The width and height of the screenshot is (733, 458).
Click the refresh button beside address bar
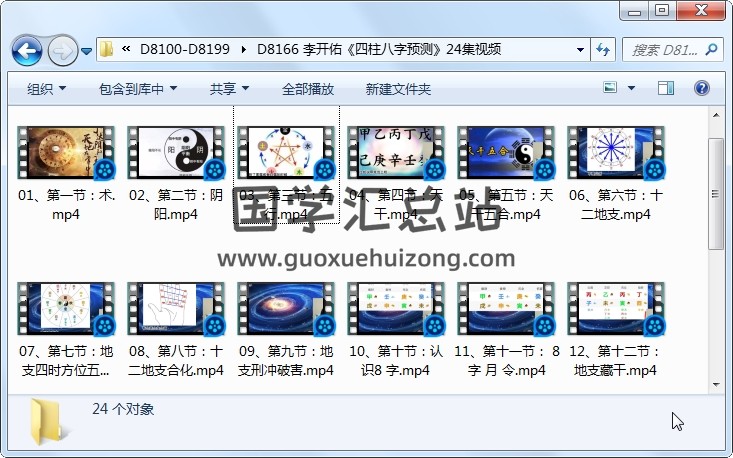(x=604, y=49)
